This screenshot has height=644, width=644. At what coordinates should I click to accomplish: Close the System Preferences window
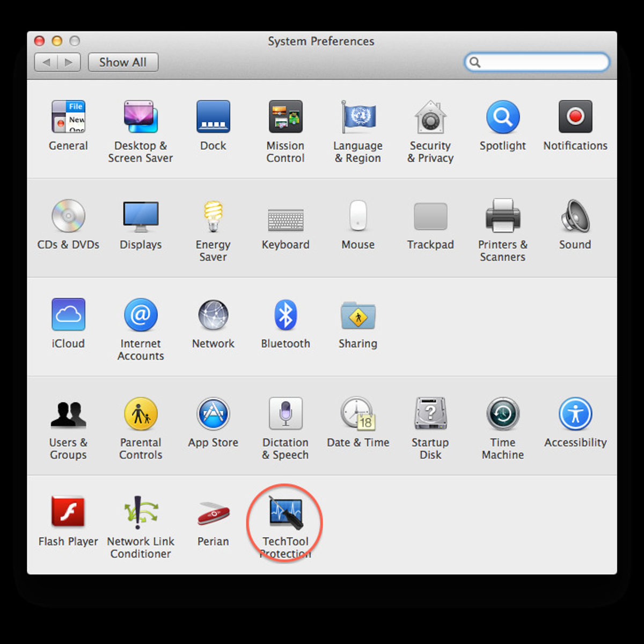click(39, 41)
